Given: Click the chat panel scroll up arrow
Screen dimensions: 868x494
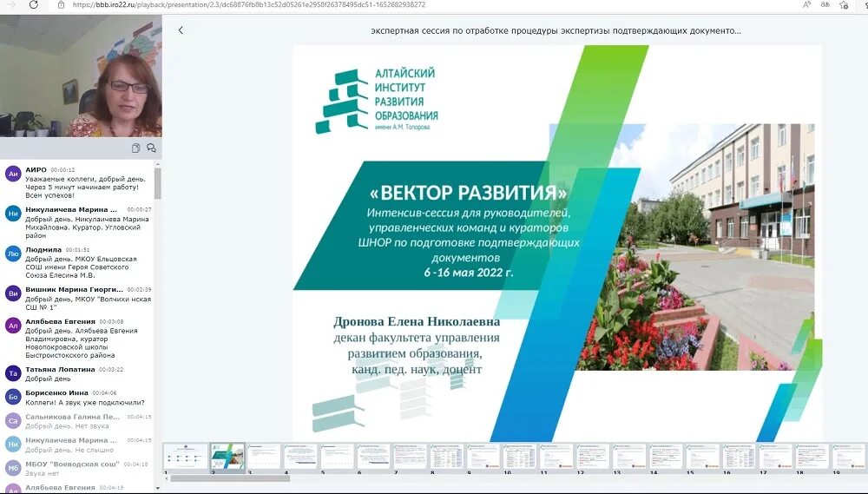Looking at the screenshot, I should (158, 164).
